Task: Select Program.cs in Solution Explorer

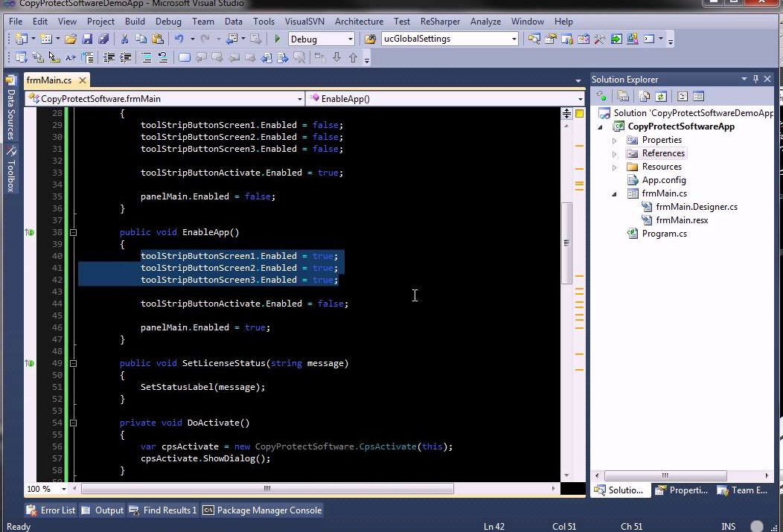Action: tap(664, 234)
